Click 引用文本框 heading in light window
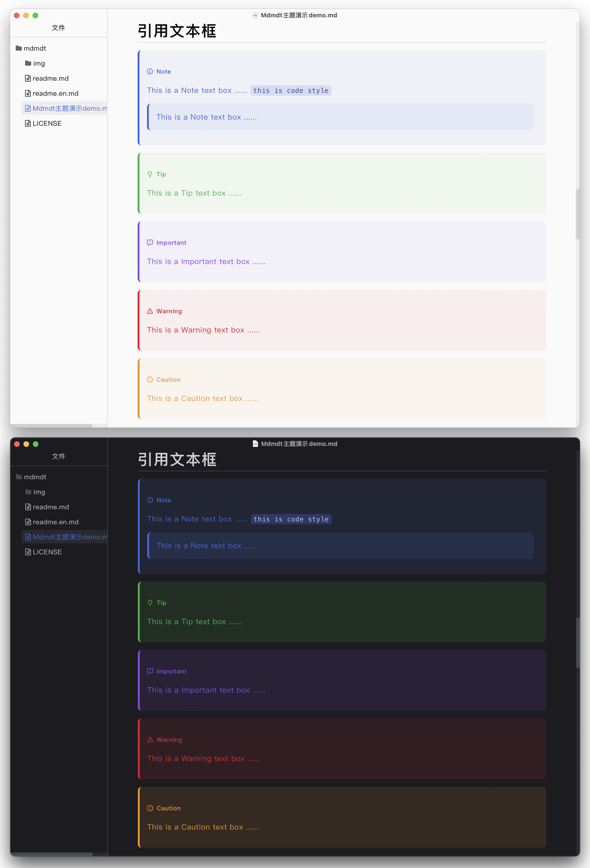The image size is (590, 868). pyautogui.click(x=177, y=31)
